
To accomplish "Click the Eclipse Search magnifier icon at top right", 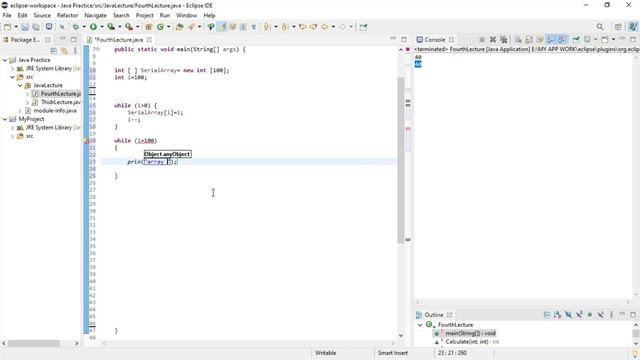I will (x=600, y=27).
